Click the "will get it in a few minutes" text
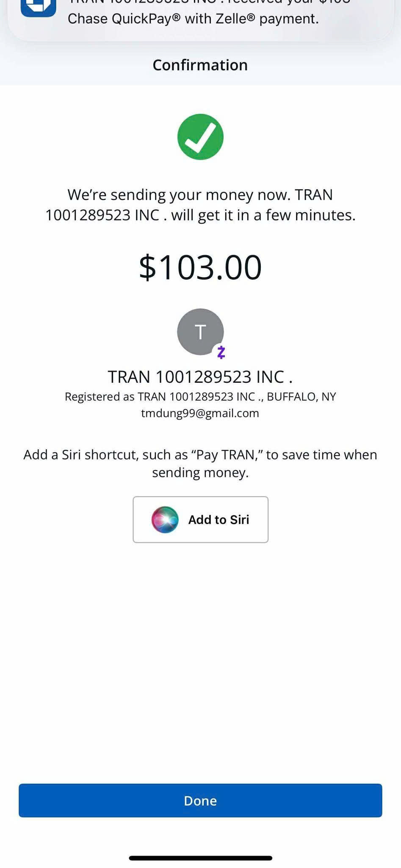This screenshot has width=401, height=868. coord(263,215)
